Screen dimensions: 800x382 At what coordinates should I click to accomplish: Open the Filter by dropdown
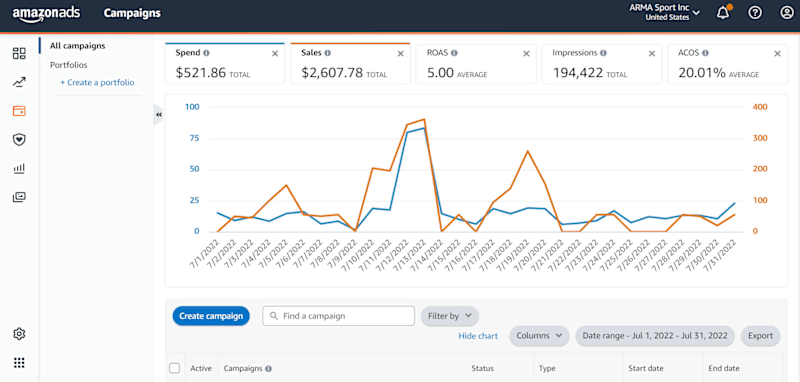tap(449, 316)
